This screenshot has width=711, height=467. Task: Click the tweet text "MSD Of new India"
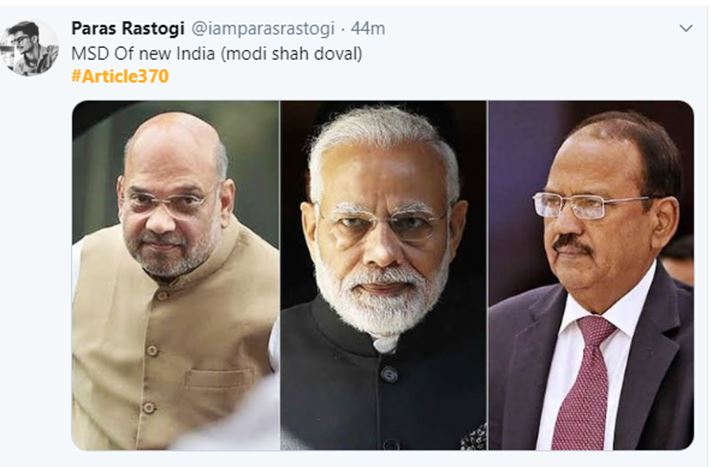pyautogui.click(x=143, y=54)
